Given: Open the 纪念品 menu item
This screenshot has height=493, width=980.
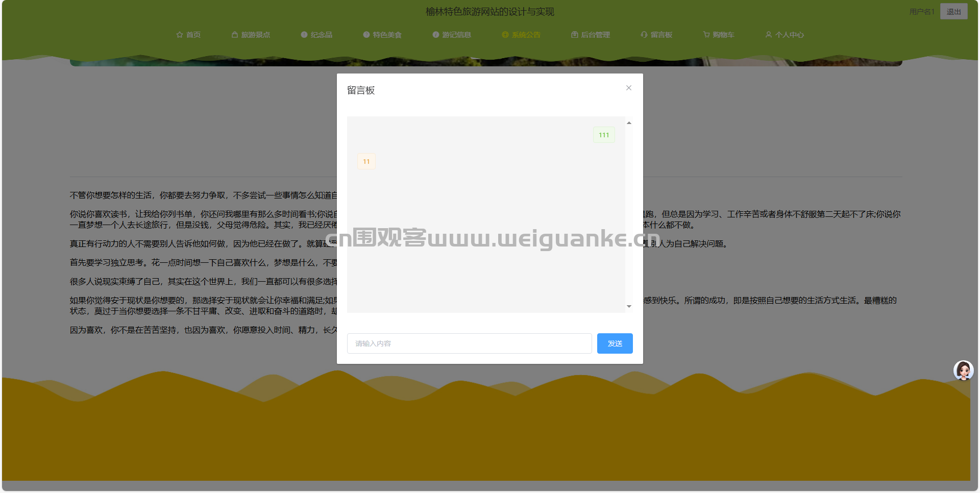Looking at the screenshot, I should [x=316, y=35].
